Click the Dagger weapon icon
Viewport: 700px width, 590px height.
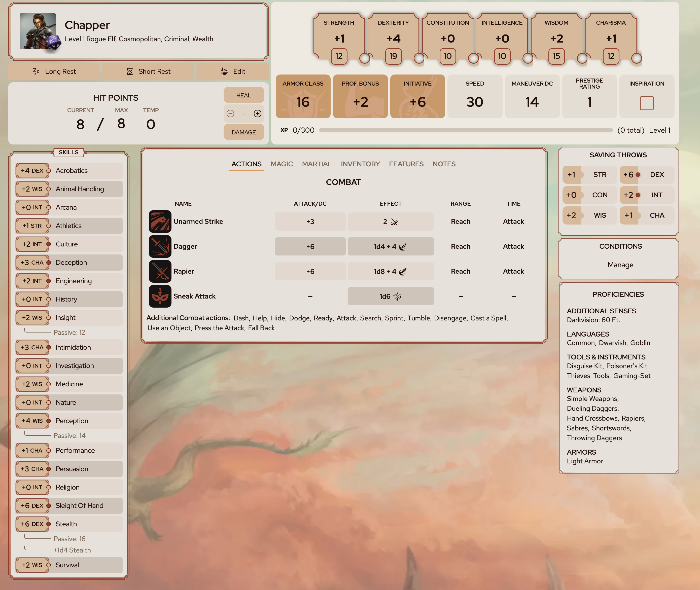coord(160,246)
